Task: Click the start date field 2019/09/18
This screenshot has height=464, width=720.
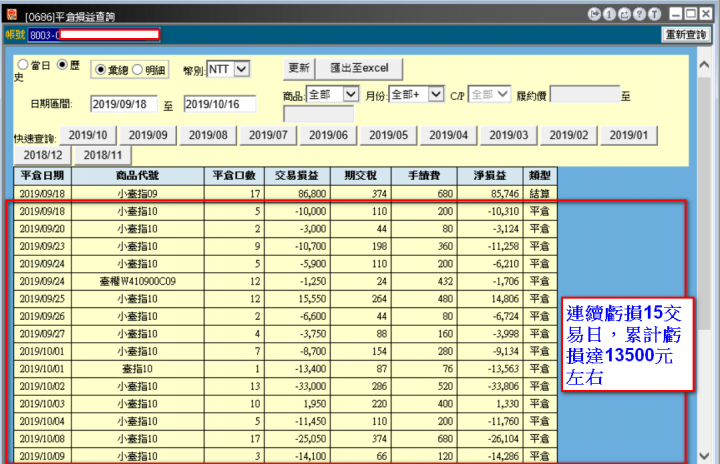Action: click(x=124, y=104)
